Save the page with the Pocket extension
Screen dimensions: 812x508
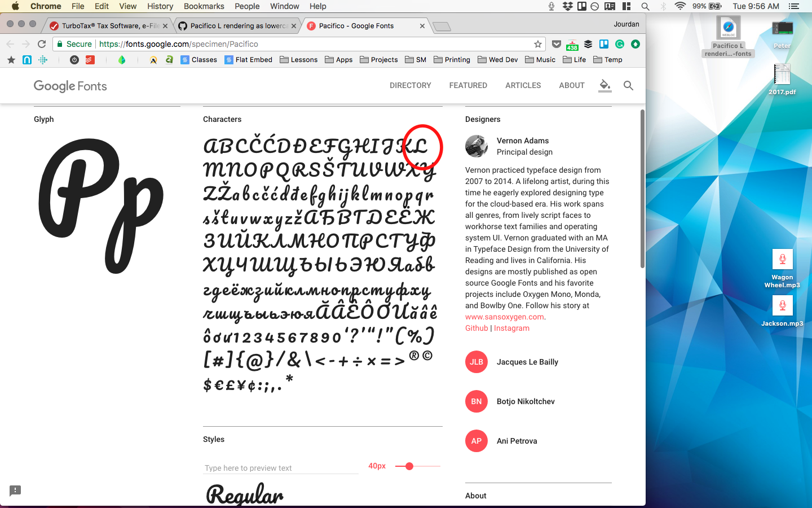click(557, 44)
